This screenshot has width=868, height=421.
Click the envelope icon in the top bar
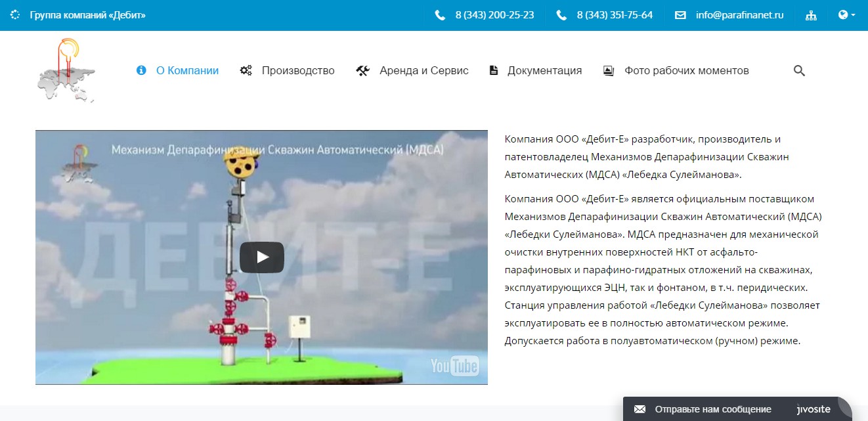[680, 15]
